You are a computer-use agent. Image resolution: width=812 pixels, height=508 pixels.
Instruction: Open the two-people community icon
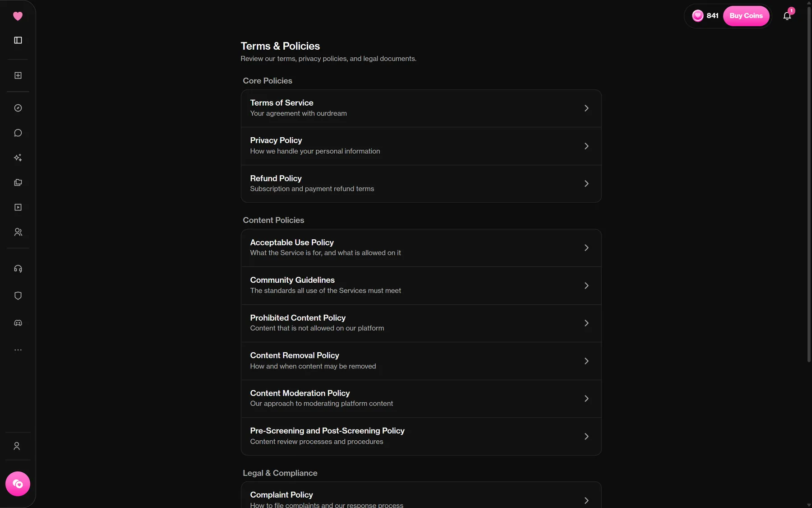click(x=18, y=232)
